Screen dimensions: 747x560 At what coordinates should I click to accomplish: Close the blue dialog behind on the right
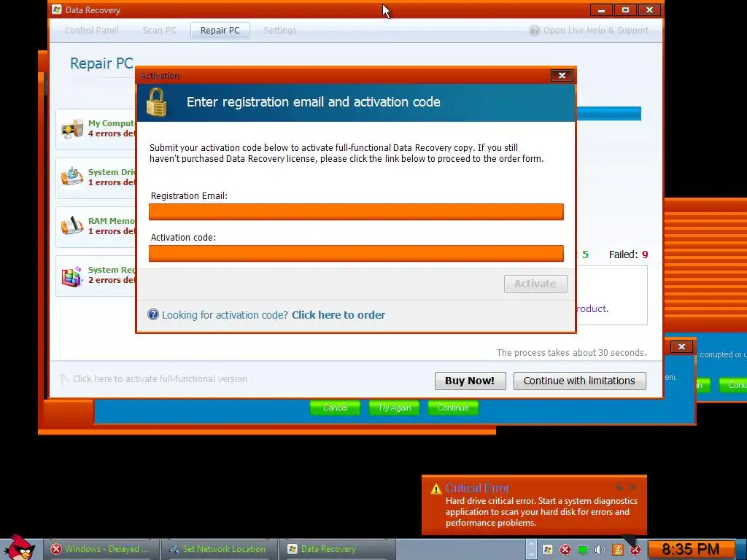point(681,346)
